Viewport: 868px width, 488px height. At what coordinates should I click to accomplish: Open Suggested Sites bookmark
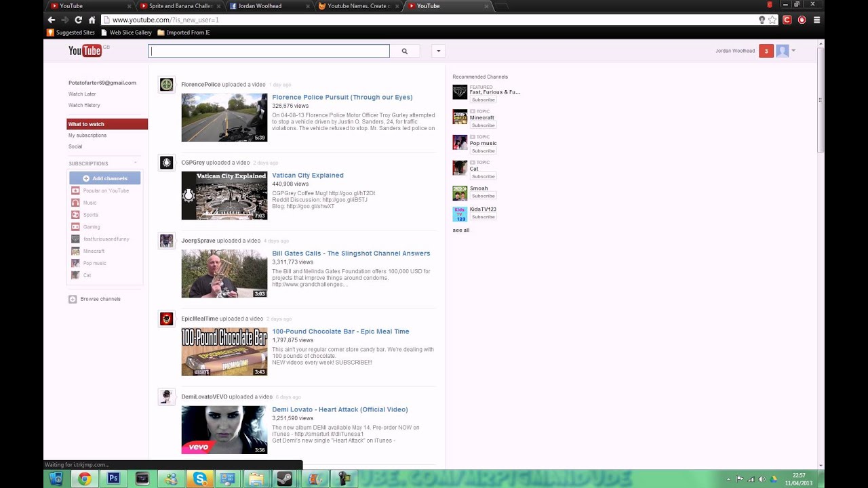click(71, 33)
